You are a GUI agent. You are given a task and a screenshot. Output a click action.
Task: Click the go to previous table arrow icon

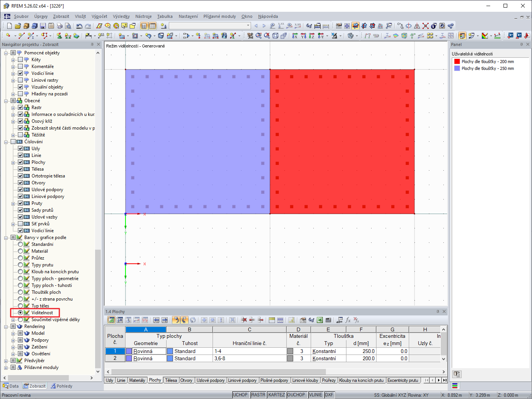[156, 320]
